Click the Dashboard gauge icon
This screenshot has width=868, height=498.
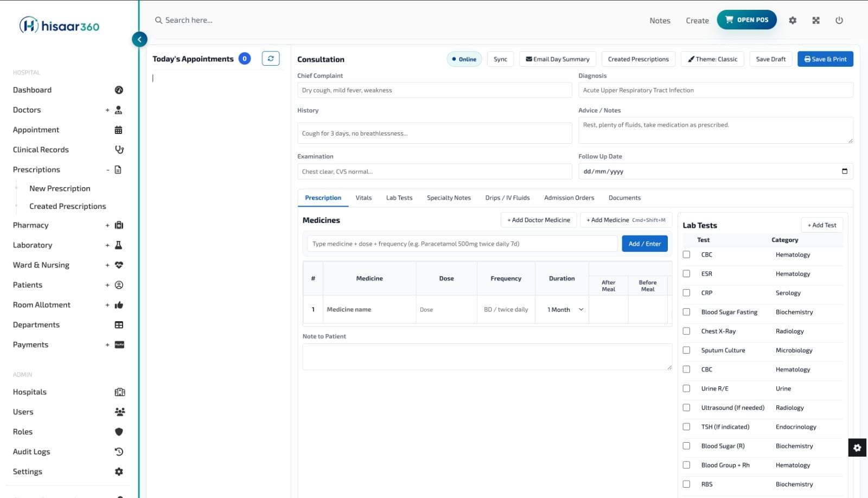[x=119, y=90]
